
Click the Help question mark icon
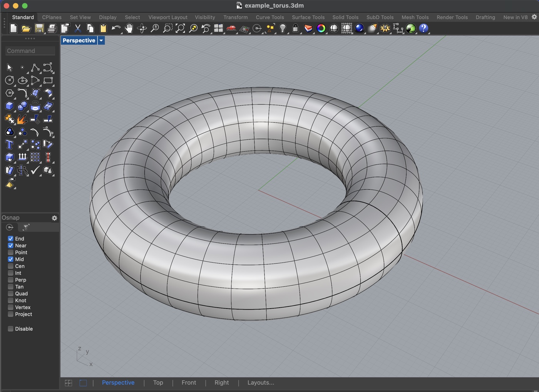423,28
